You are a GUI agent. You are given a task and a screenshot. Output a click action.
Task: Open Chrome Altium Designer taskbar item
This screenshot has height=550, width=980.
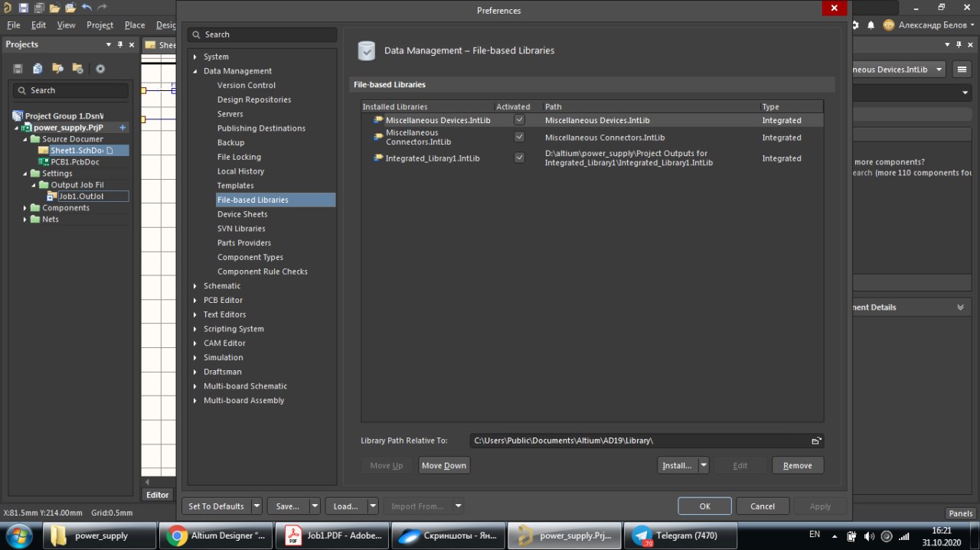point(216,535)
